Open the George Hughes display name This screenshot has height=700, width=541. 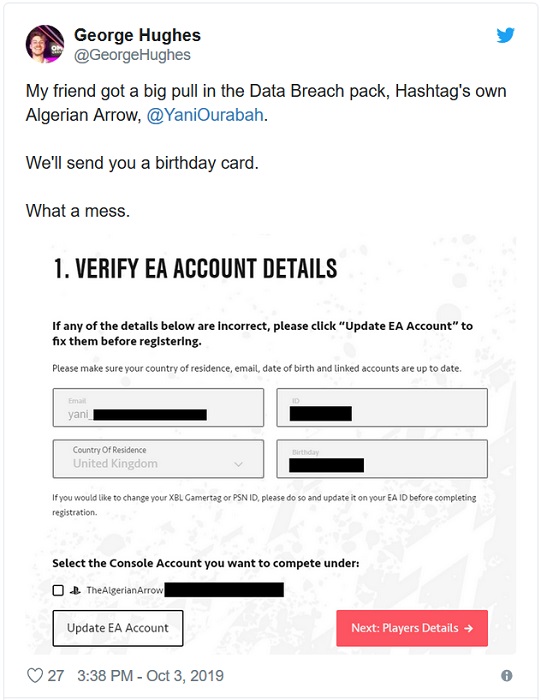137,35
